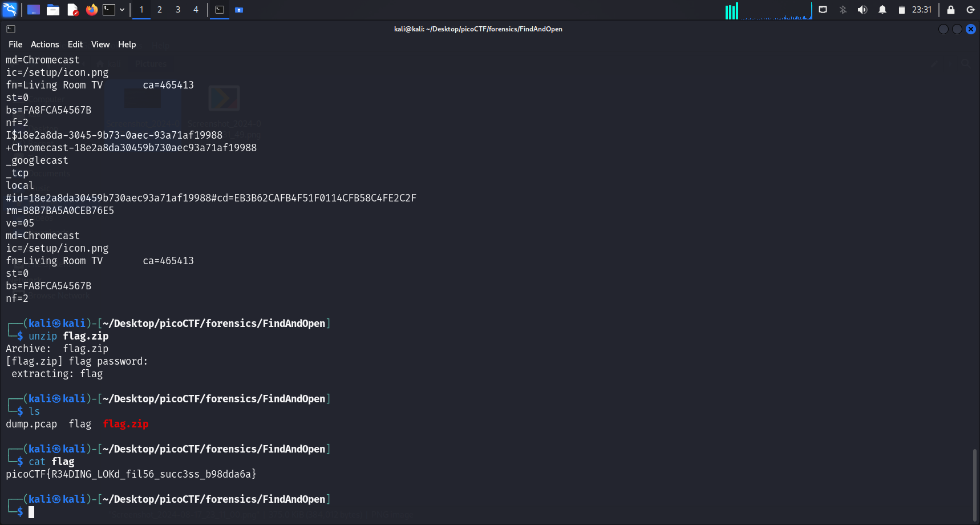Screen dimensions: 980x525
Task: Switch to workspace 4
Action: click(196, 10)
